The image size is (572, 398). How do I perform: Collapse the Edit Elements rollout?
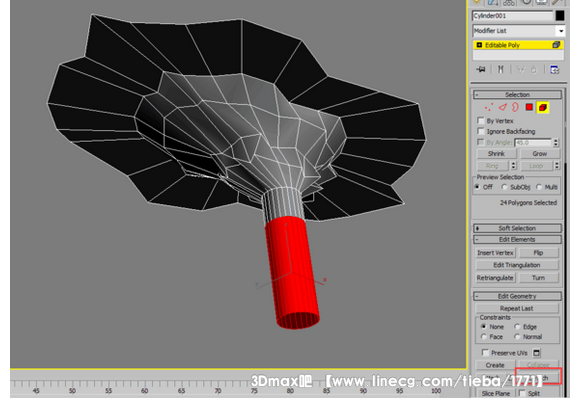click(x=517, y=240)
